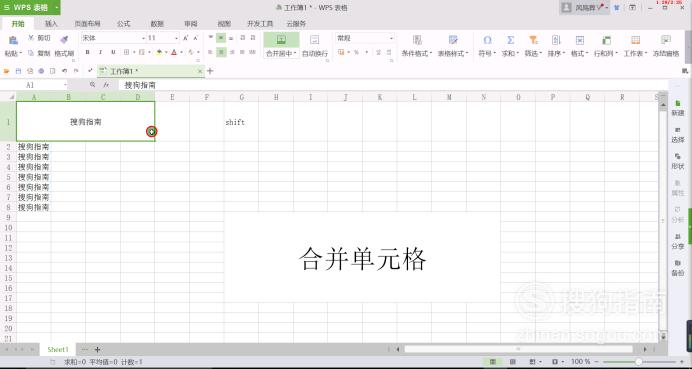This screenshot has width=692, height=369.
Task: Click the zoom slider in status bar
Action: point(638,362)
